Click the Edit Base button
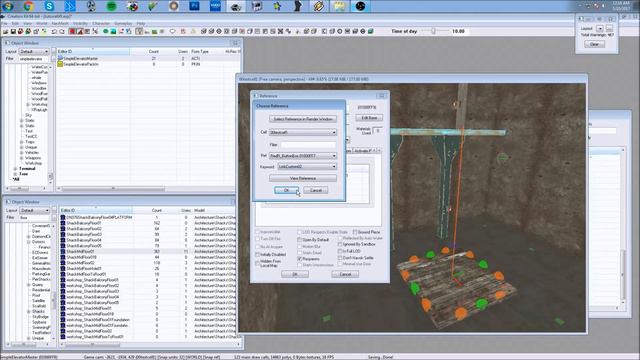 [369, 118]
